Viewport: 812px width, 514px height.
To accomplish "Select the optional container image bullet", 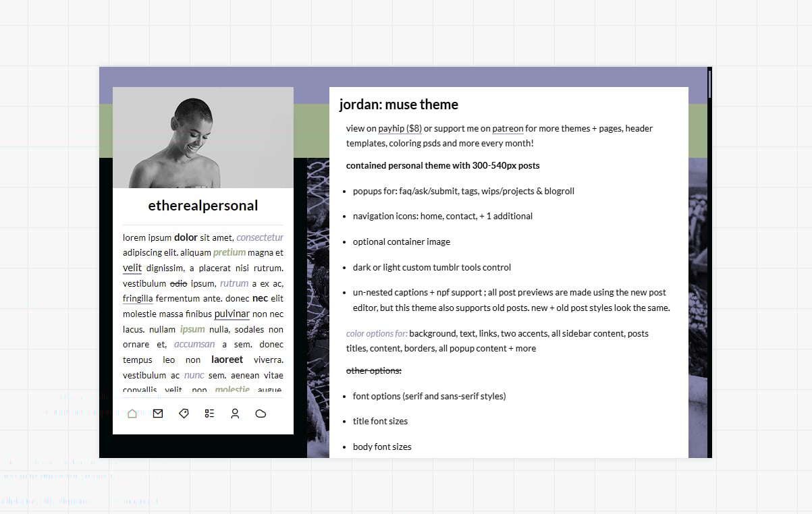I will (402, 241).
